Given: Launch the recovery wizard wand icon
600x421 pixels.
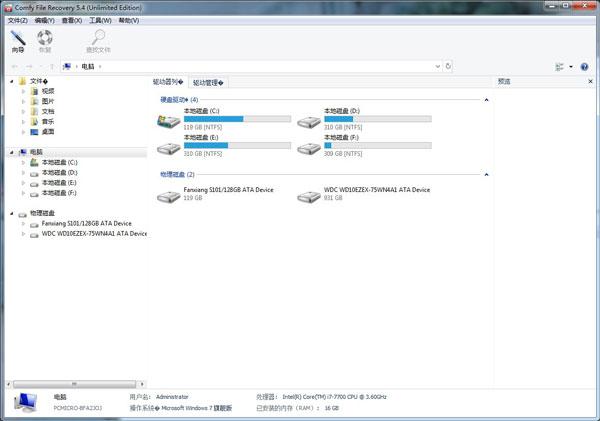Looking at the screenshot, I should pos(18,38).
